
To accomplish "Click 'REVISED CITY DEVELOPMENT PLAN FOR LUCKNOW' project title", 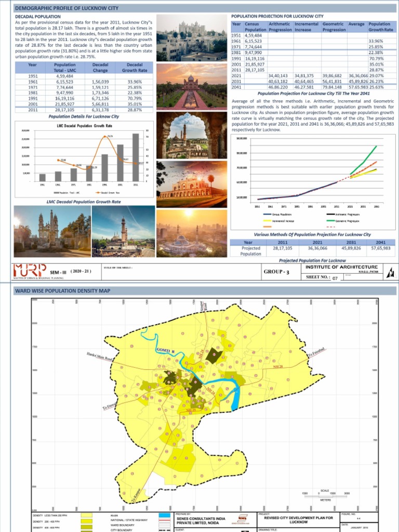I will coord(298,520).
